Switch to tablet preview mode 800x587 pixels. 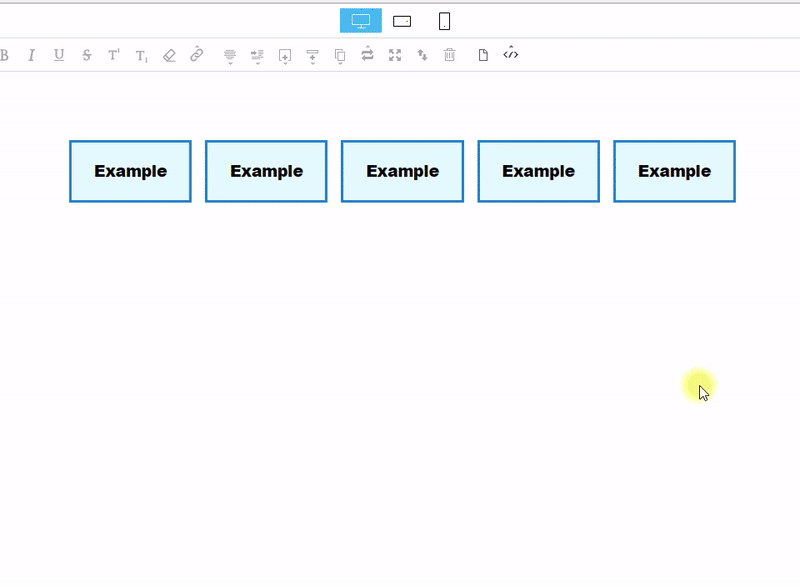click(x=402, y=21)
